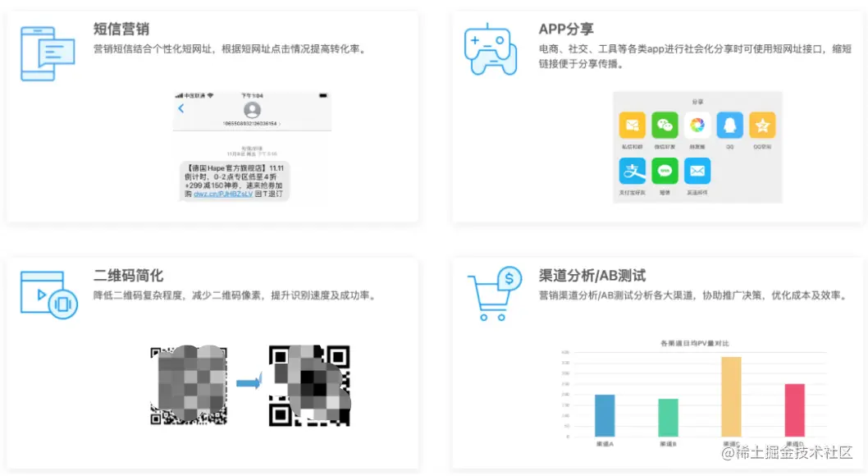The width and height of the screenshot is (868, 476).
Task: Click the 分享 title in share sheet
Action: click(x=697, y=102)
